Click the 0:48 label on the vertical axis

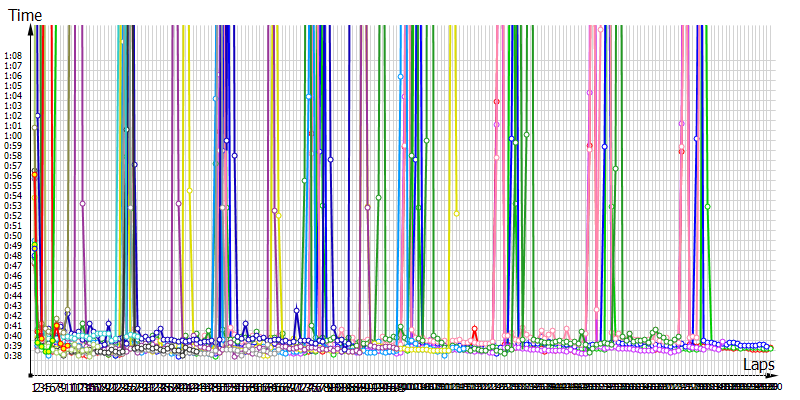tap(13, 255)
